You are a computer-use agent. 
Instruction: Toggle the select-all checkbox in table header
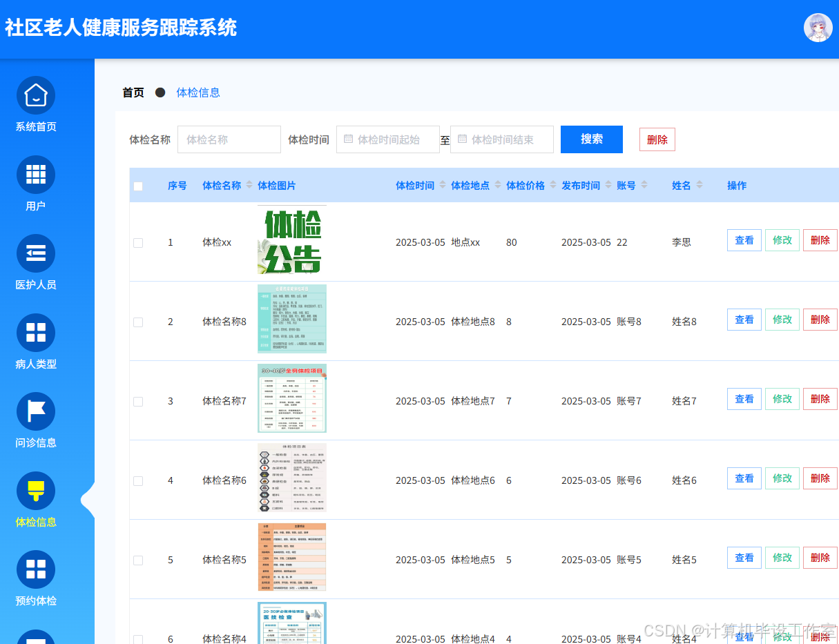(138, 186)
